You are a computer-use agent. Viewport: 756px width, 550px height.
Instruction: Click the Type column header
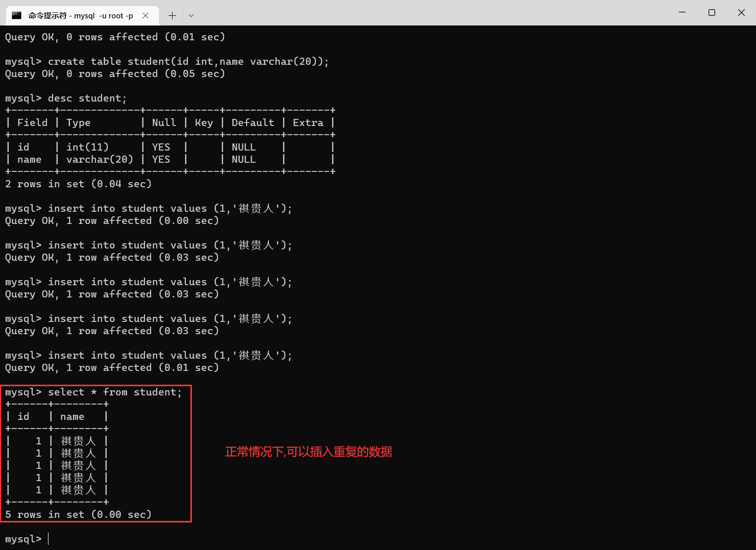coord(78,122)
